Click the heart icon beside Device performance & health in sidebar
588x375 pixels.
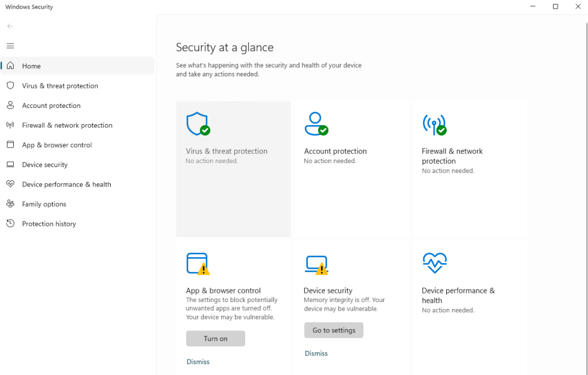pos(10,184)
